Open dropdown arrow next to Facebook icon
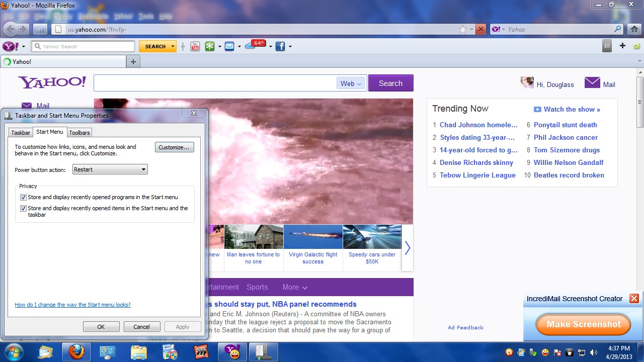This screenshot has height=362, width=644. click(x=290, y=47)
